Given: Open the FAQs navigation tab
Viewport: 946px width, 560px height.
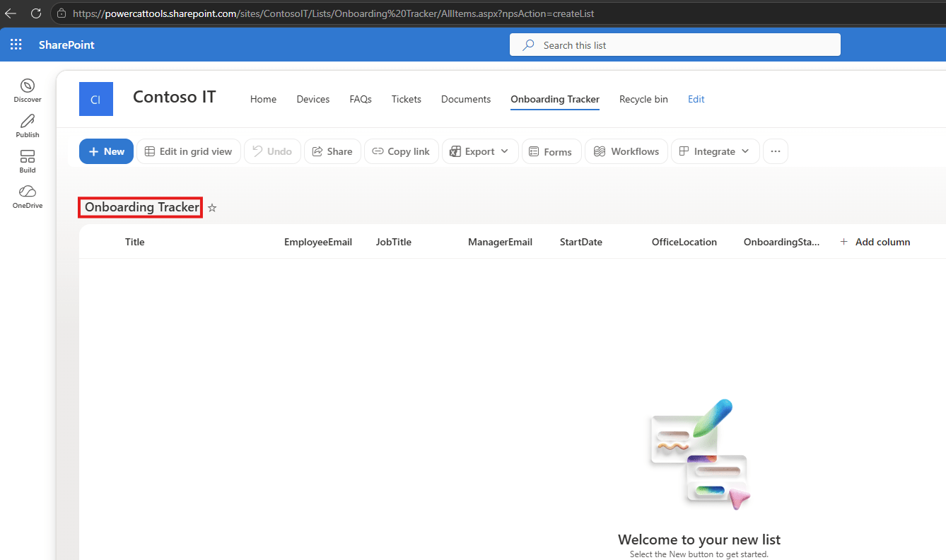Looking at the screenshot, I should click(x=361, y=99).
